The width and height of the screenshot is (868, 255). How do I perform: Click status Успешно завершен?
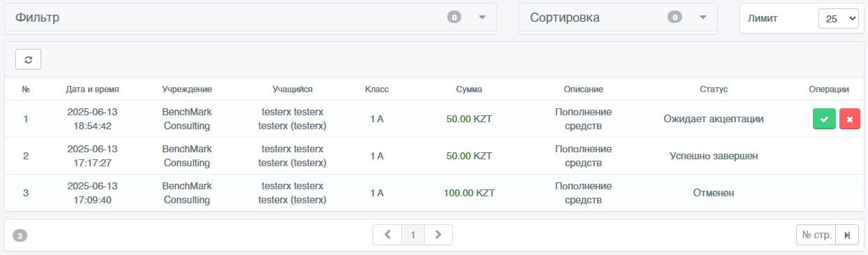[x=714, y=156]
